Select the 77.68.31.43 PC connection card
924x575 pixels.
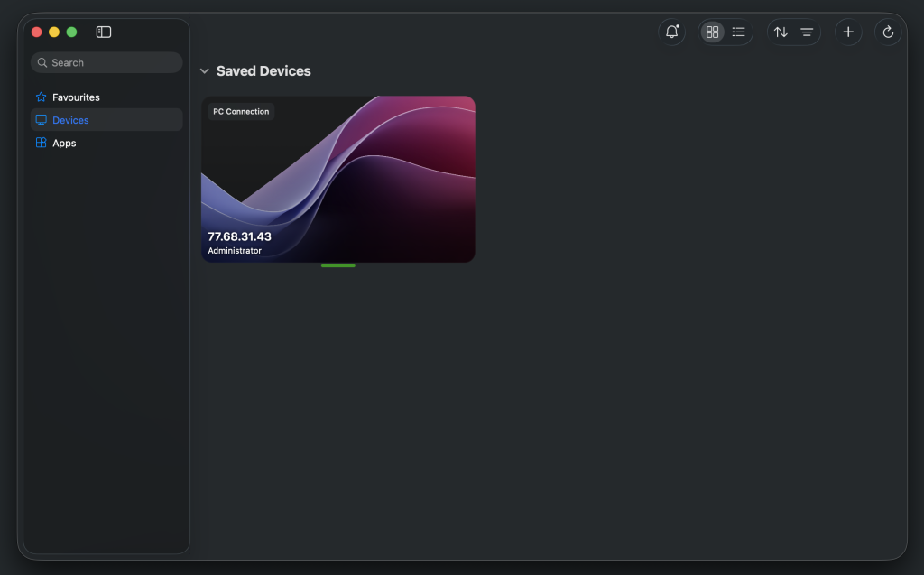point(338,180)
